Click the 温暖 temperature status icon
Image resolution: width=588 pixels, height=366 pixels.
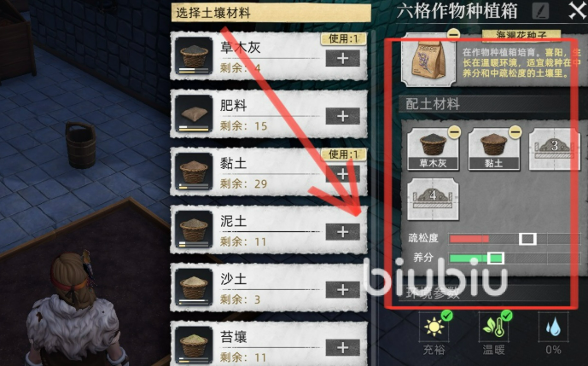click(494, 327)
